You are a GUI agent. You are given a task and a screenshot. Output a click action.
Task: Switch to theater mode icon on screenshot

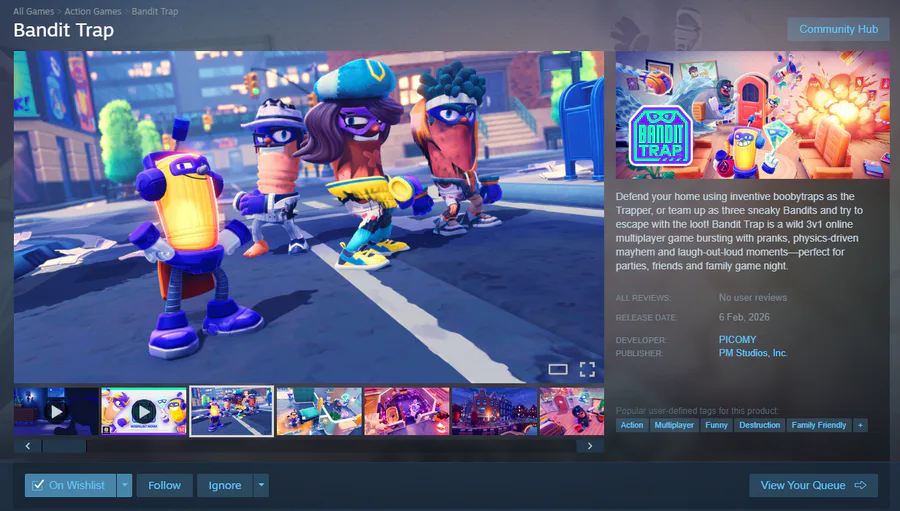[x=557, y=369]
